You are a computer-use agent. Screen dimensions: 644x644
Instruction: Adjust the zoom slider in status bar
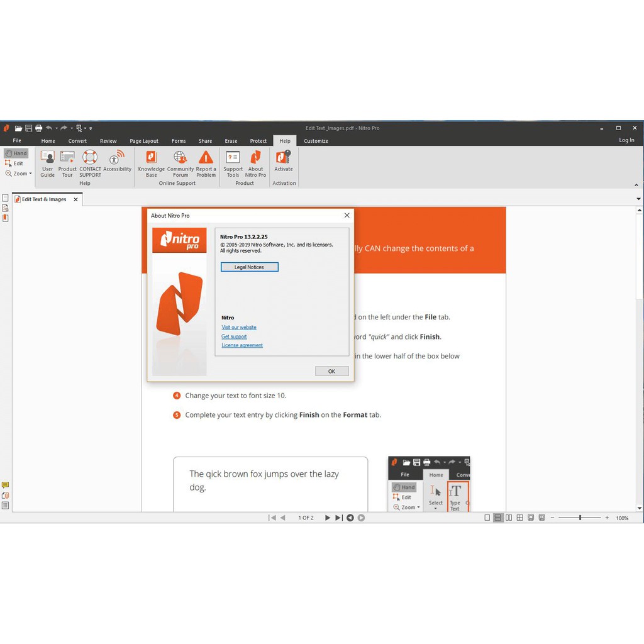(580, 518)
